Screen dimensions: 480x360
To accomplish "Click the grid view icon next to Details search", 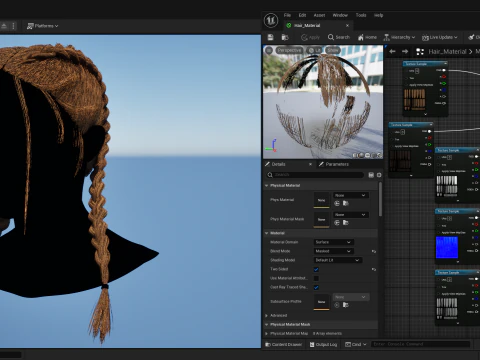I will point(371,175).
